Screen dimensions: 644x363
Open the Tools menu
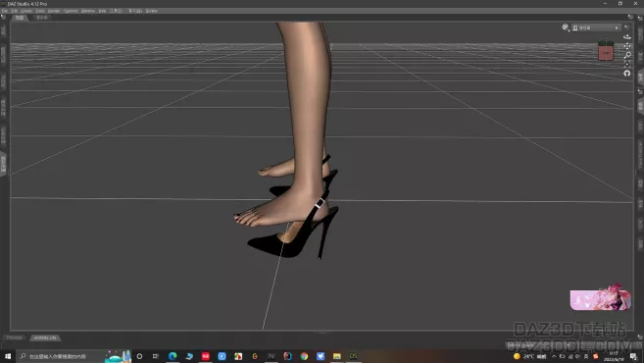point(40,11)
